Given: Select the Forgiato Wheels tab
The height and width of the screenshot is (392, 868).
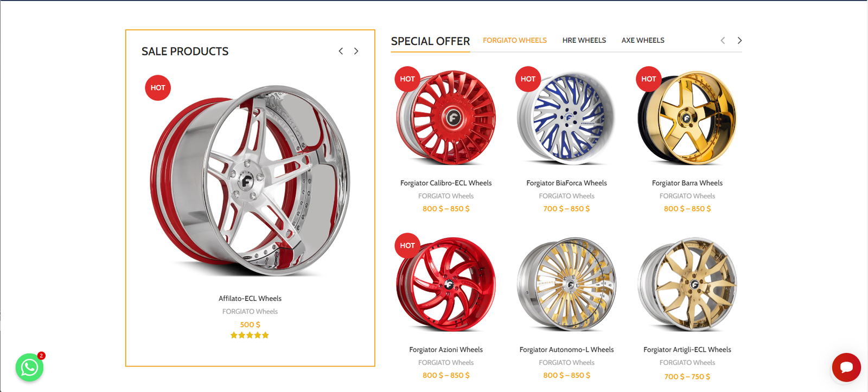Looking at the screenshot, I should pos(515,41).
